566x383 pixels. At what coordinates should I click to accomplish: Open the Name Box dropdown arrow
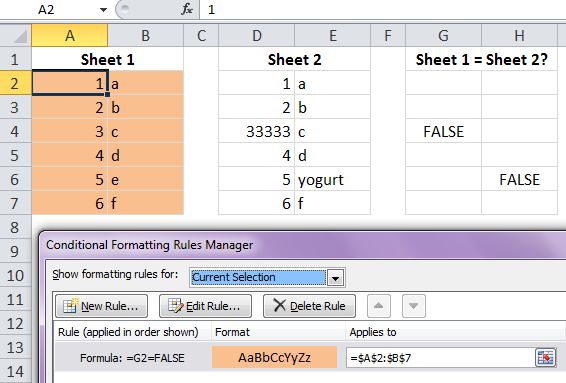(103, 10)
